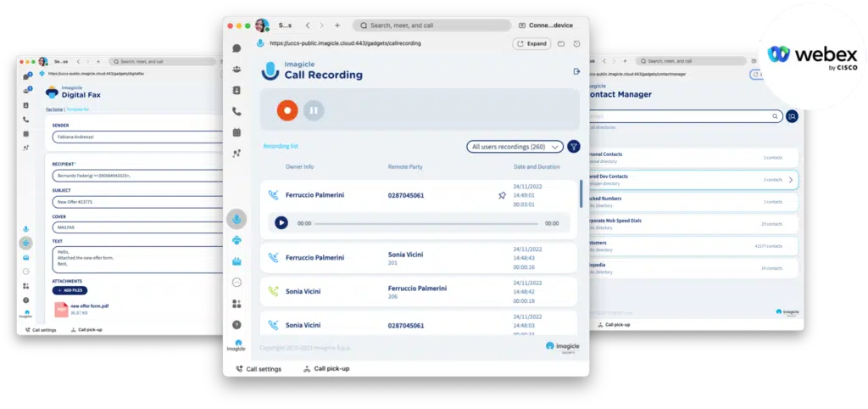Switch to the Recording list tab
The height and width of the screenshot is (409, 868).
click(x=281, y=146)
